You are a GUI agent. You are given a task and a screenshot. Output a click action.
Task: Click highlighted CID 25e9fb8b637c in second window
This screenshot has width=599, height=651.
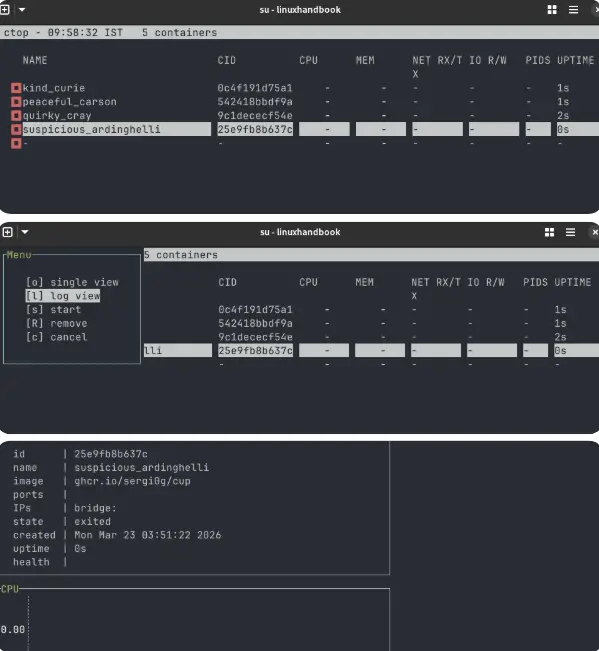255,350
